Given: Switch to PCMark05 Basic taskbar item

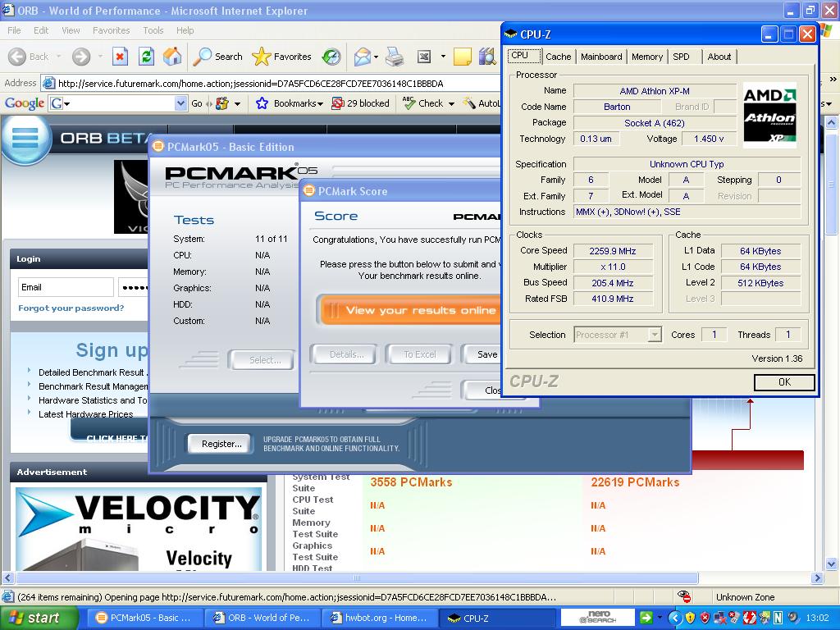Looking at the screenshot, I should 144,618.
